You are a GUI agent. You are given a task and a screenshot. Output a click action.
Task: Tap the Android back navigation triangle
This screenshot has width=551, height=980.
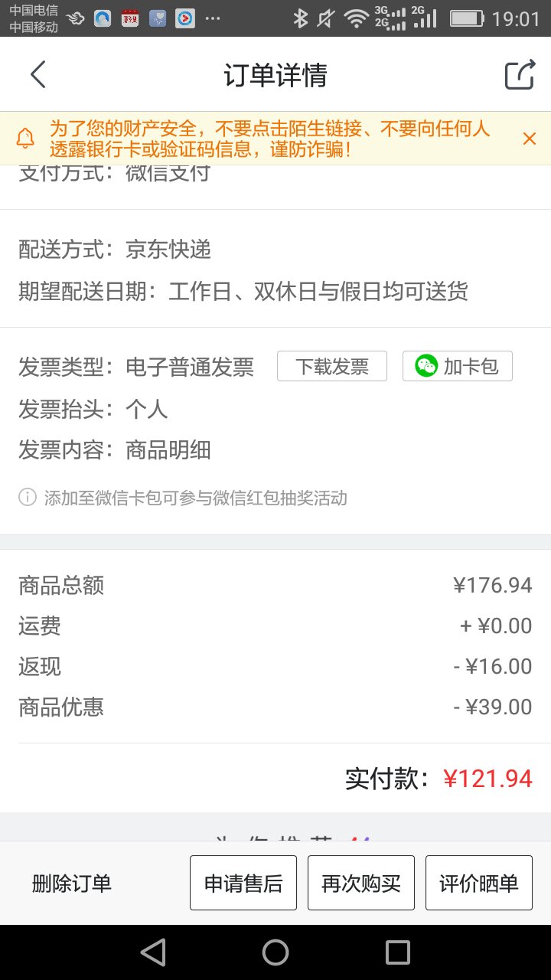click(x=153, y=952)
